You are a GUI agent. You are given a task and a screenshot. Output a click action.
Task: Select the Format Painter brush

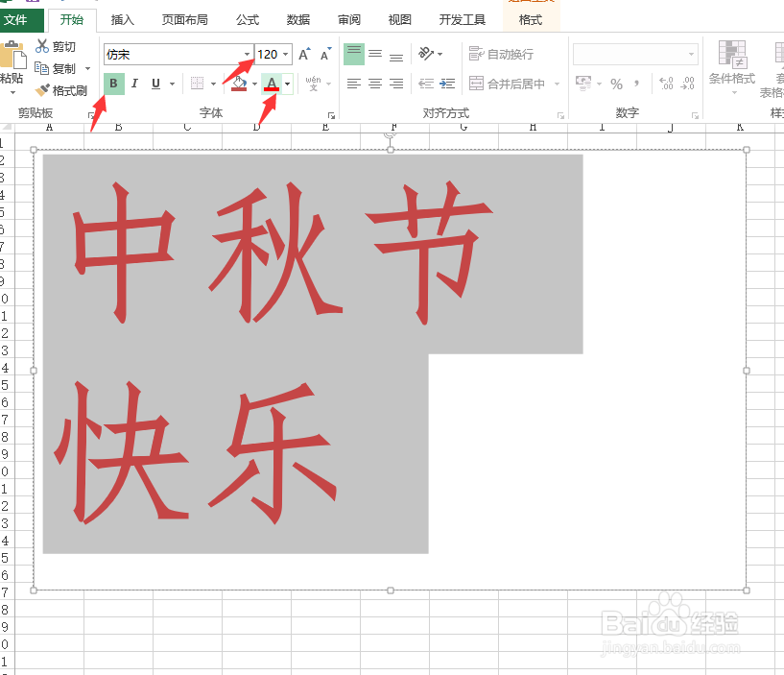pos(42,90)
